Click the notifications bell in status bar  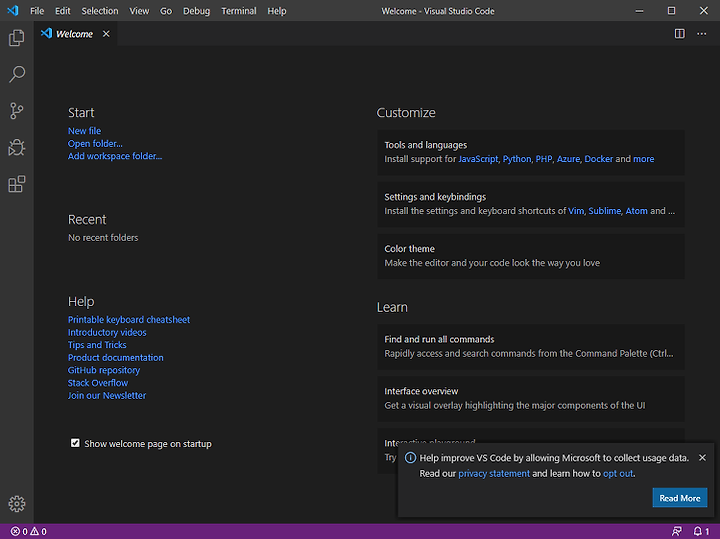[x=701, y=531]
